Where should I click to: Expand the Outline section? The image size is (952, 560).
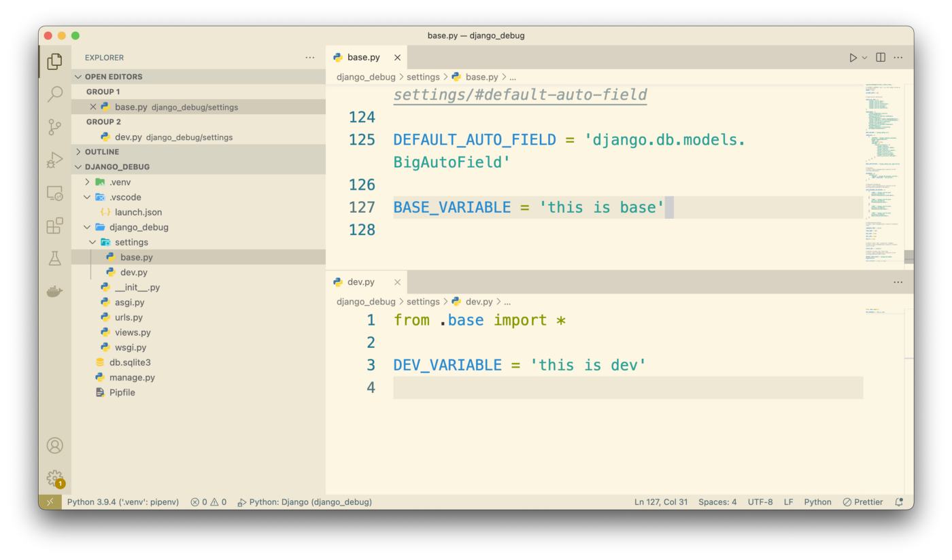pyautogui.click(x=199, y=152)
